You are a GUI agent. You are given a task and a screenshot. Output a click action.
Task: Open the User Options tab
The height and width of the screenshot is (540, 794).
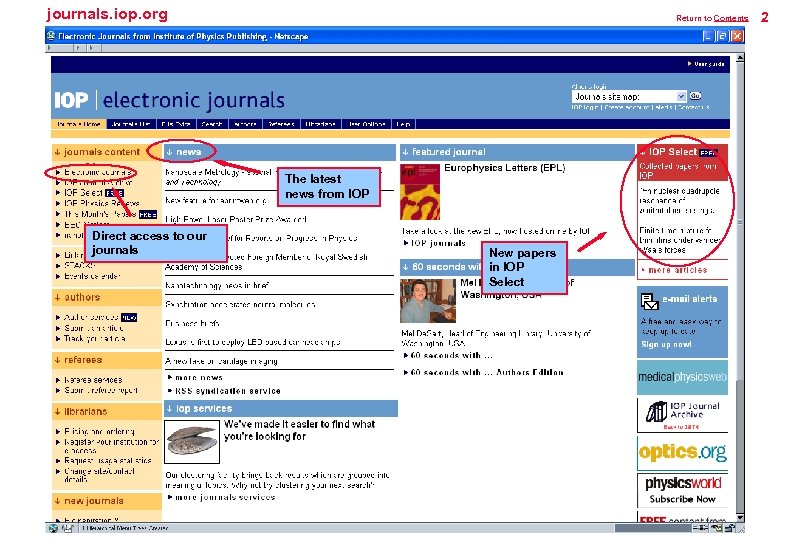[367, 124]
